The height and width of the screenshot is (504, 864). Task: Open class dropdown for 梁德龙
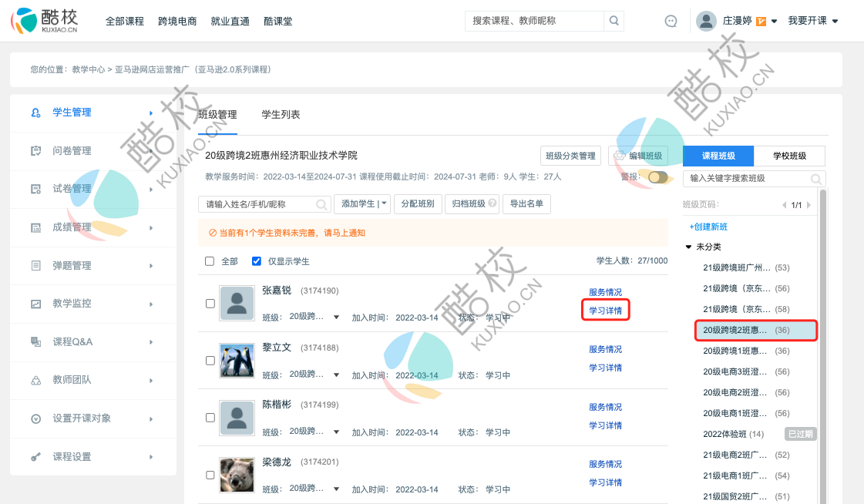(x=336, y=489)
